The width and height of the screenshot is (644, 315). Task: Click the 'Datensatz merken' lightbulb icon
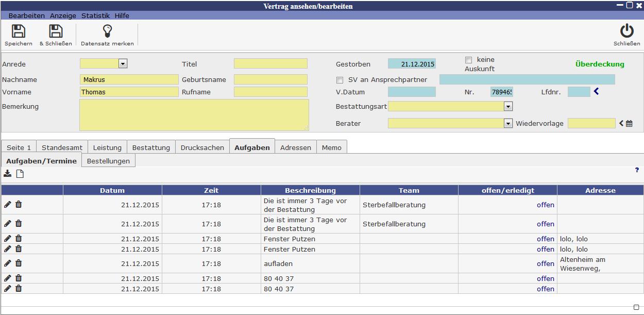point(107,31)
